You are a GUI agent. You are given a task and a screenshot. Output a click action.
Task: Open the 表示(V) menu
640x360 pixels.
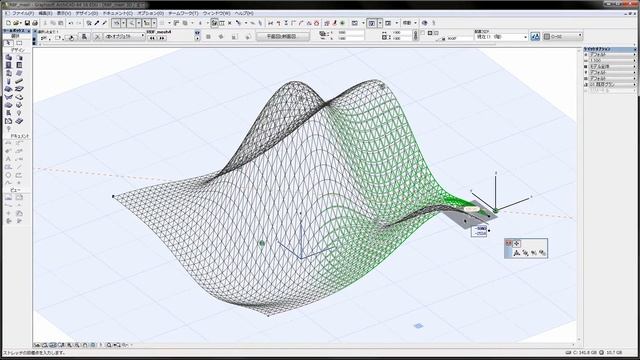tap(64, 13)
